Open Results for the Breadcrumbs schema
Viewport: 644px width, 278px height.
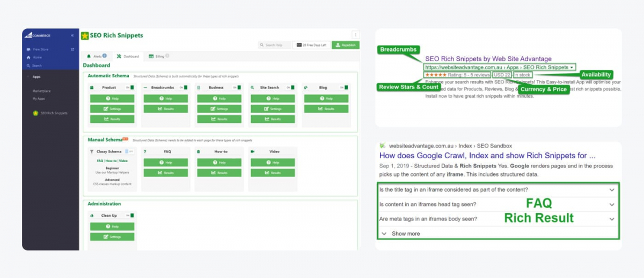tap(166, 109)
